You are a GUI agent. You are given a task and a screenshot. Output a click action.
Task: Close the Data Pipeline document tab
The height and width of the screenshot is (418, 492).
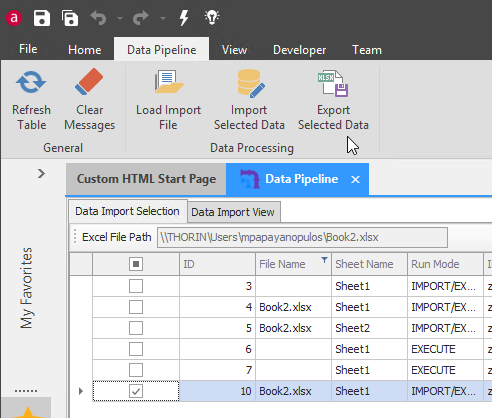point(355,179)
